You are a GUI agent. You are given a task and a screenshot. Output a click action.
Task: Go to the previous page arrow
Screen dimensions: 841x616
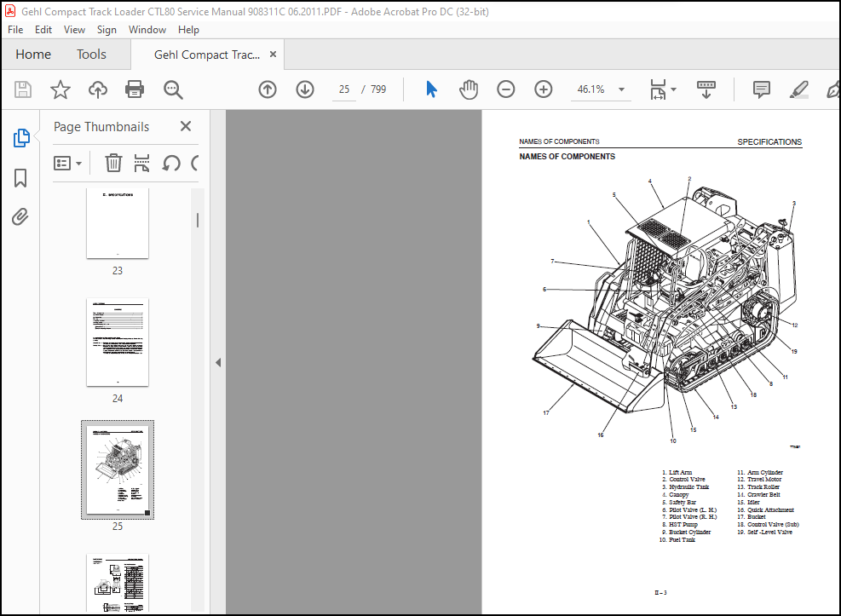pyautogui.click(x=267, y=89)
